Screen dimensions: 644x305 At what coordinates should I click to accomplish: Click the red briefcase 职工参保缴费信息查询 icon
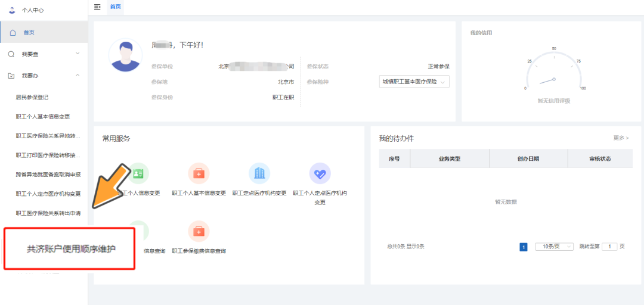pos(199,231)
